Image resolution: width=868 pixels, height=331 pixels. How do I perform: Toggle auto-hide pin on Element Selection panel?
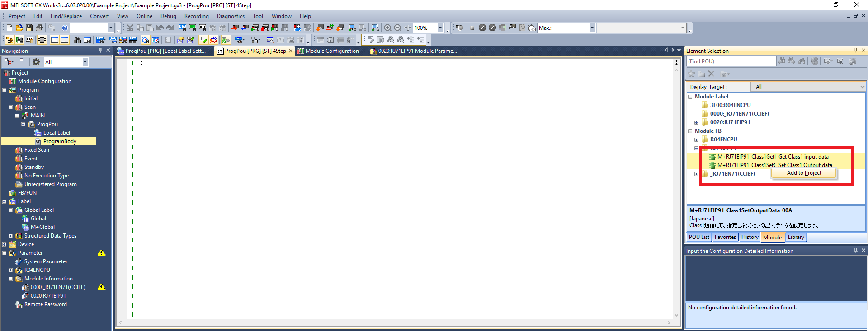pos(855,51)
